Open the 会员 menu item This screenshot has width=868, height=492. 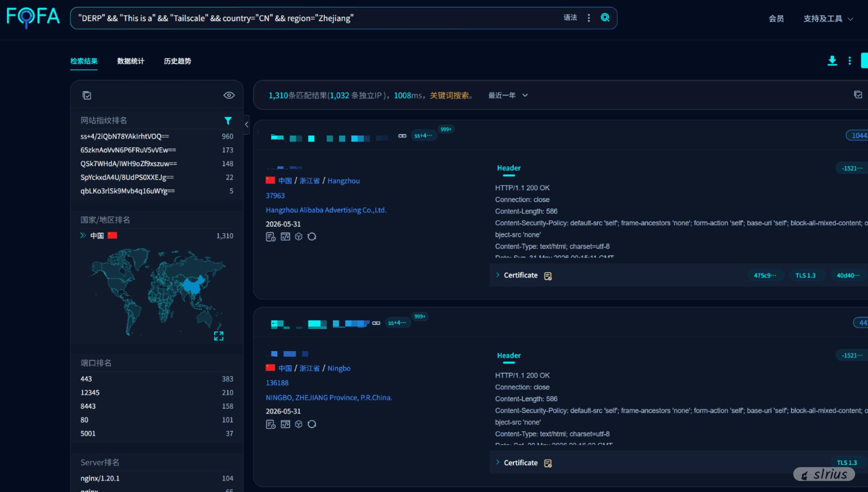click(x=776, y=19)
